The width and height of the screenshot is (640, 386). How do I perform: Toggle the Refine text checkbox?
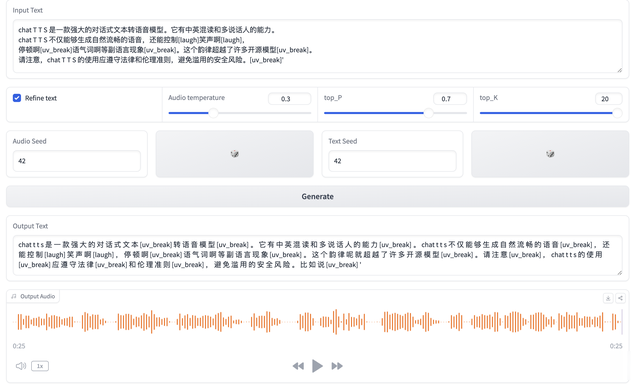click(17, 98)
